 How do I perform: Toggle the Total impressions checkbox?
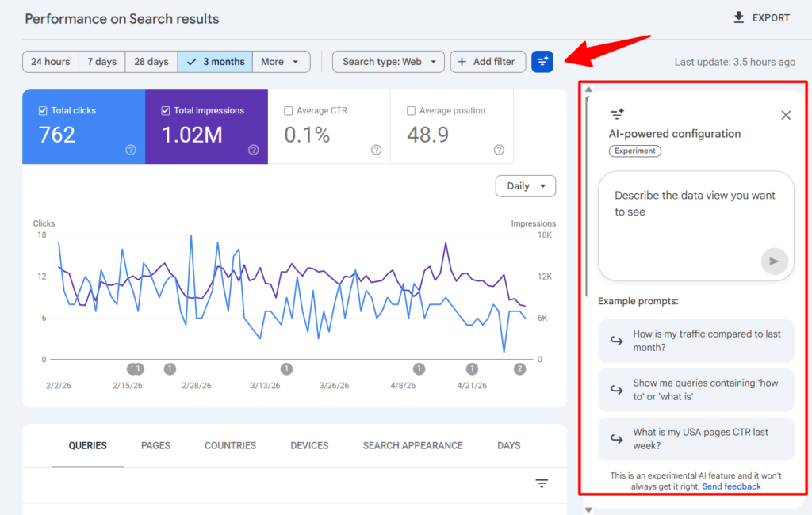pos(166,110)
